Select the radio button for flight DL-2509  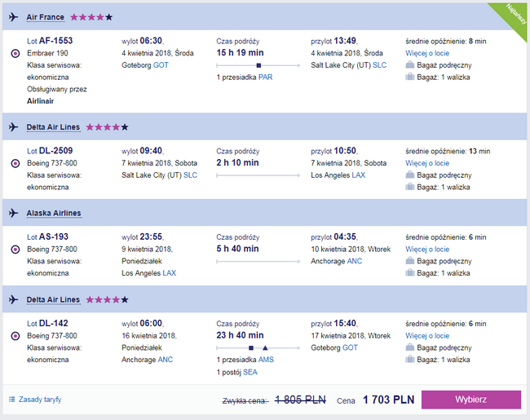(x=15, y=163)
